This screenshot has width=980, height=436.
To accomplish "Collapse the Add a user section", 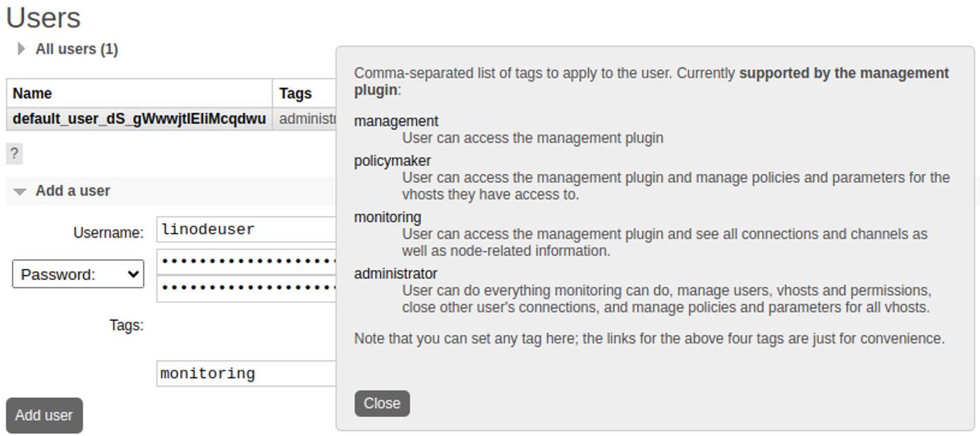I will coord(20,190).
